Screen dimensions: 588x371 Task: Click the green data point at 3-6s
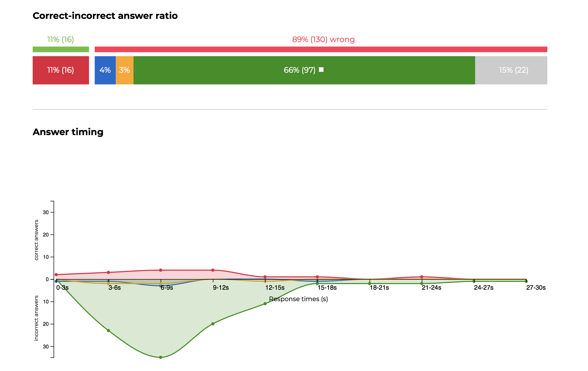click(x=108, y=331)
